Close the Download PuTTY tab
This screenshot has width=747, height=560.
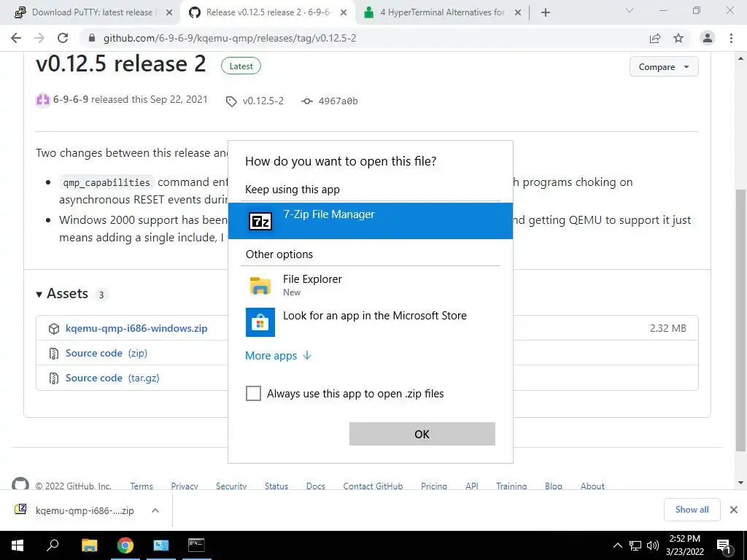(x=169, y=13)
